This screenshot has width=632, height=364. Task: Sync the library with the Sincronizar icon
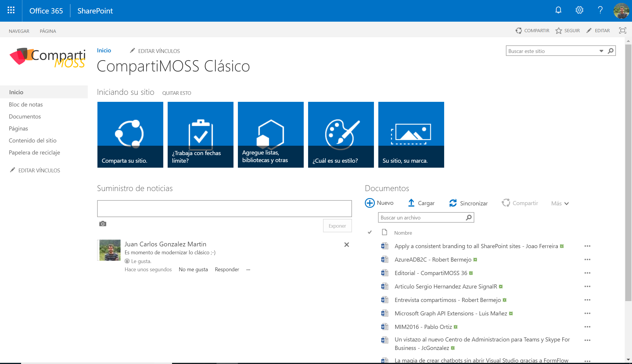453,203
